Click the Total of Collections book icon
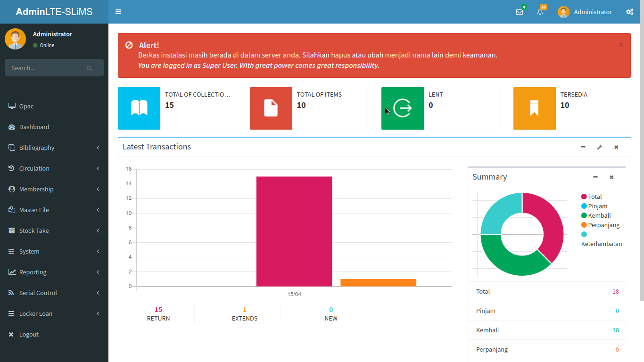This screenshot has width=644, height=362. [x=139, y=108]
